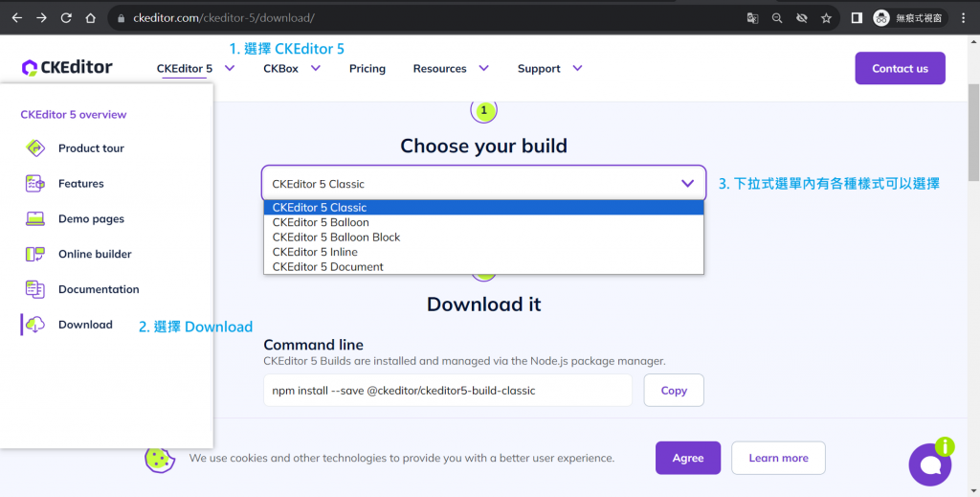Click the page vertical scrollbar

tap(973, 131)
